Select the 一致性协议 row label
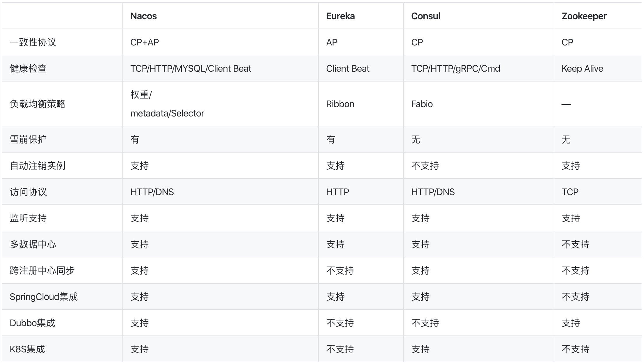 click(x=33, y=42)
